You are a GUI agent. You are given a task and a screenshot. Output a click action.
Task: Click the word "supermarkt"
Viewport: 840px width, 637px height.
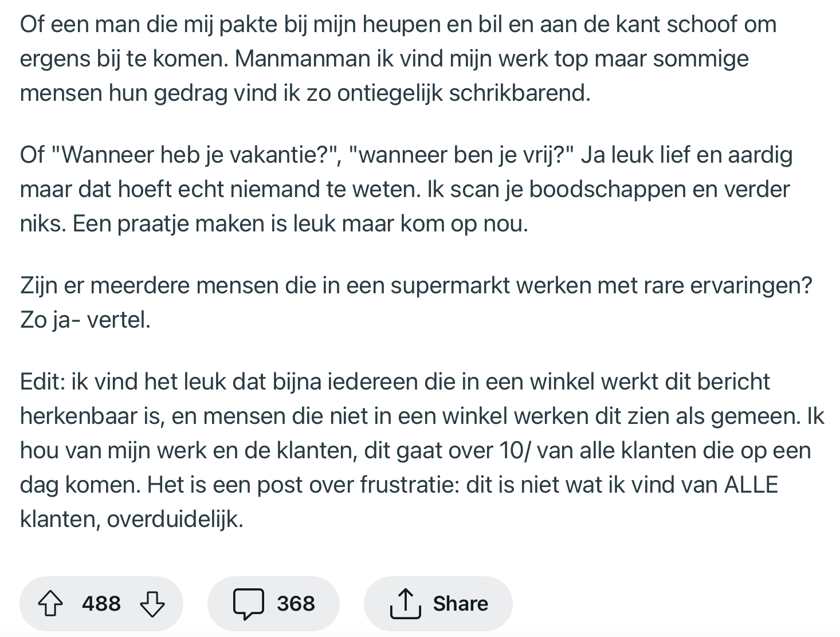click(x=450, y=285)
